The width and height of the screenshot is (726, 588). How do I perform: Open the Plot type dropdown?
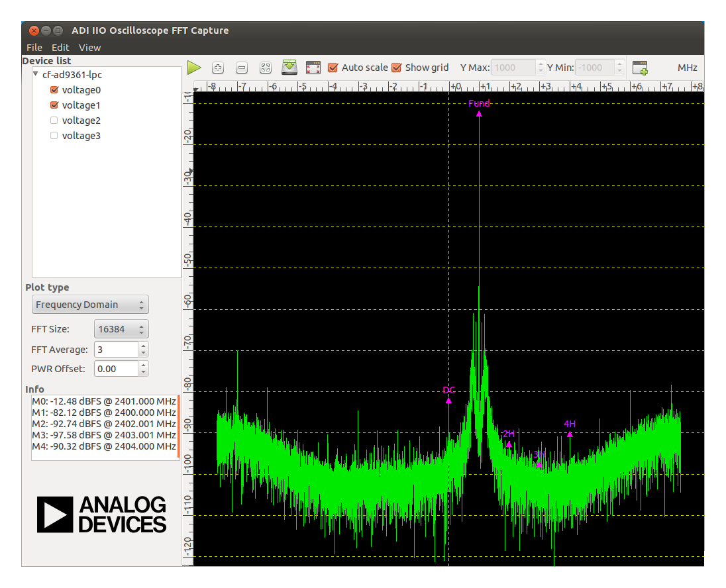point(89,304)
